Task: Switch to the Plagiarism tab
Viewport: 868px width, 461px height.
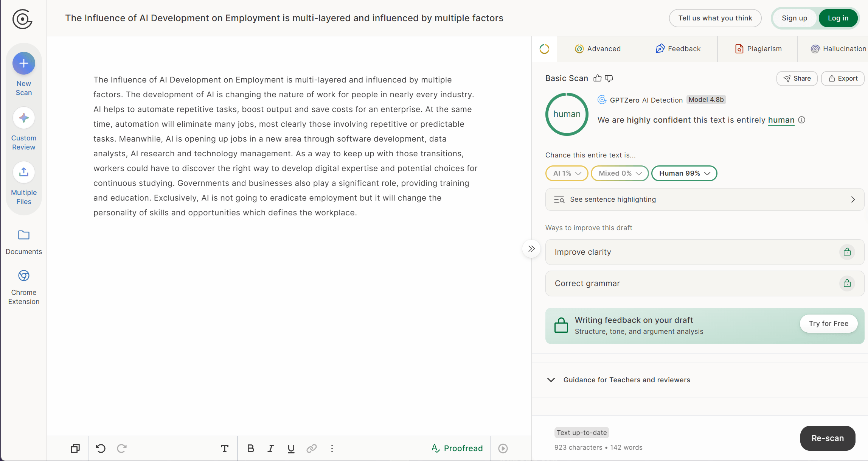Action: tap(758, 49)
